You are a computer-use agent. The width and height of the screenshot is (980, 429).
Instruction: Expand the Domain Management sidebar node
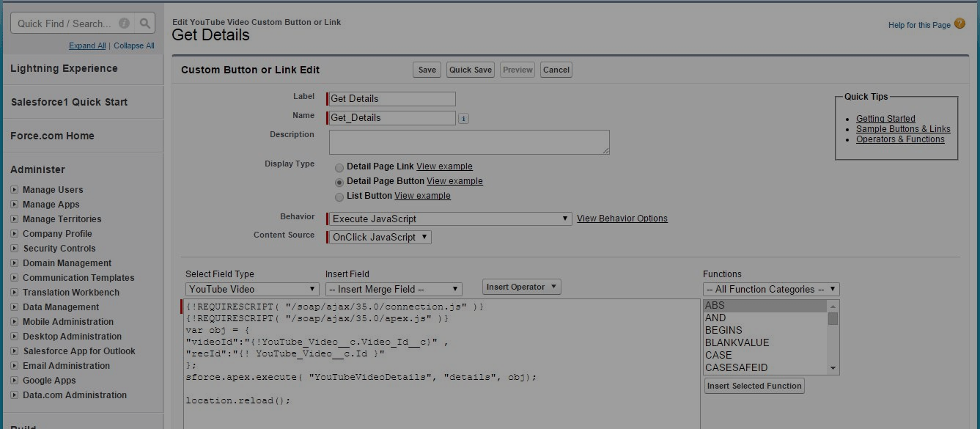click(x=15, y=263)
